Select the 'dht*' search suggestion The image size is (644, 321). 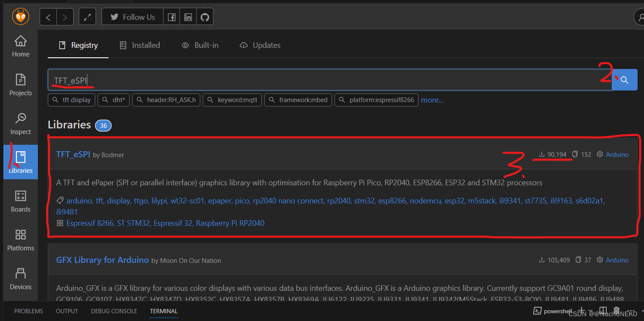point(114,100)
